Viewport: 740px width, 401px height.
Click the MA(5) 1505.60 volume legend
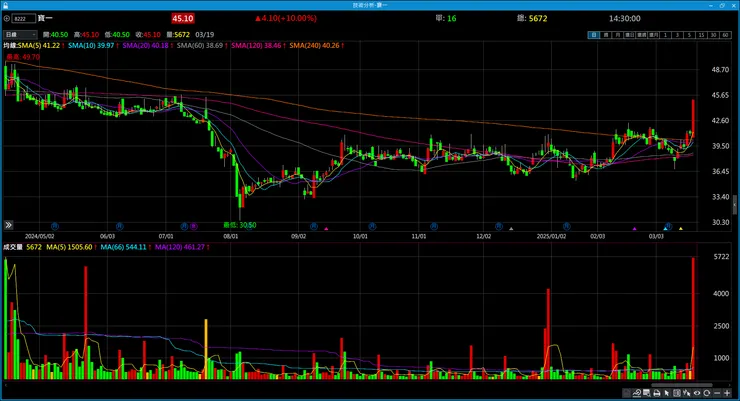(x=71, y=247)
